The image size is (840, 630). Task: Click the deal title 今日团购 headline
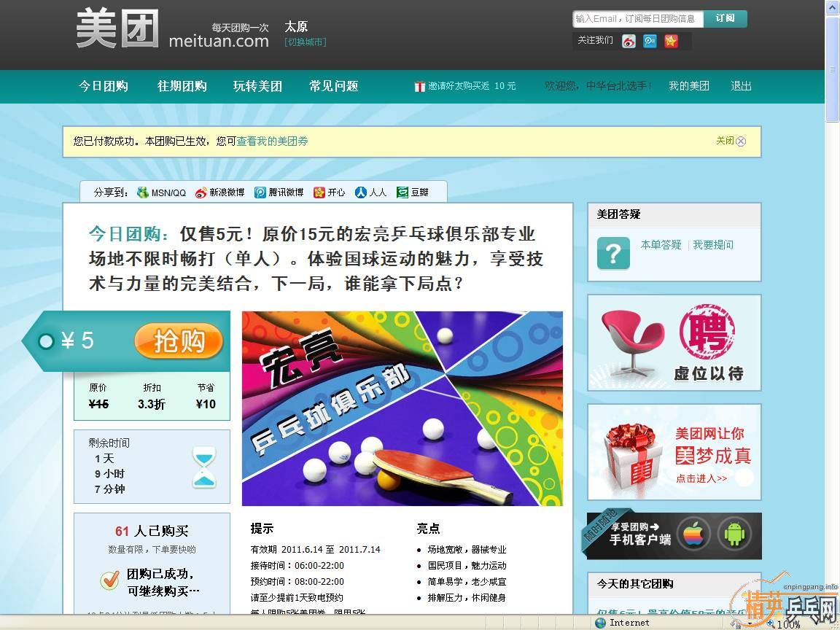(x=316, y=260)
